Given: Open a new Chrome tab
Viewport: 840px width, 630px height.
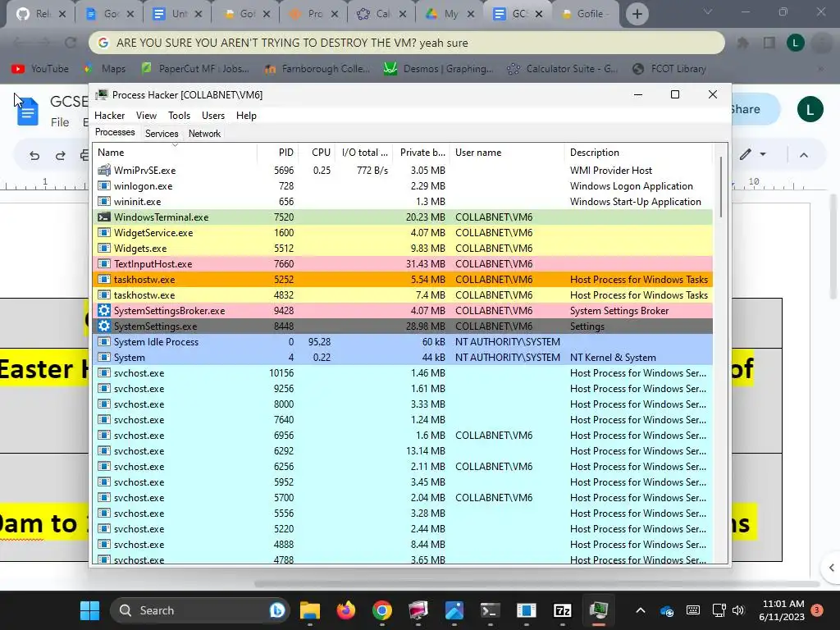Looking at the screenshot, I should coord(637,14).
